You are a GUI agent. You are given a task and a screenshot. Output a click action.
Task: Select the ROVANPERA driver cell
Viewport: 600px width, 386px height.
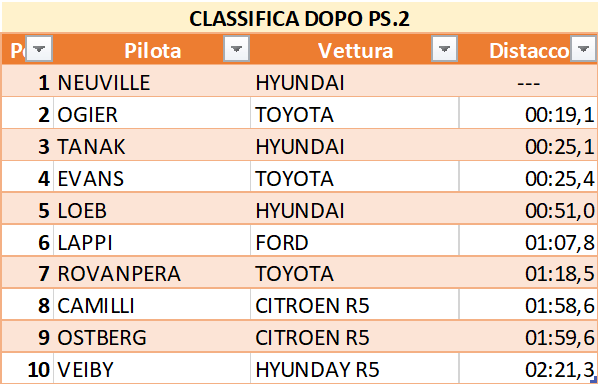(152, 272)
